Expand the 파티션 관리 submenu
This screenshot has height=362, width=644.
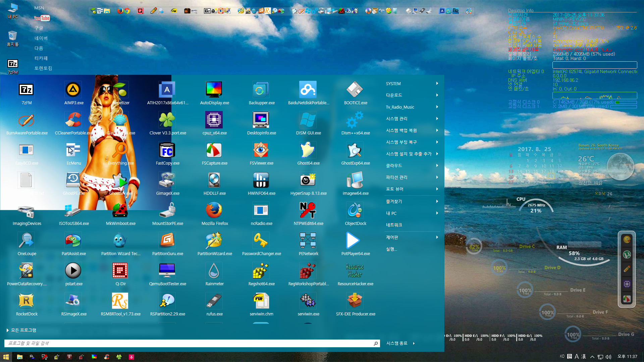tap(412, 177)
